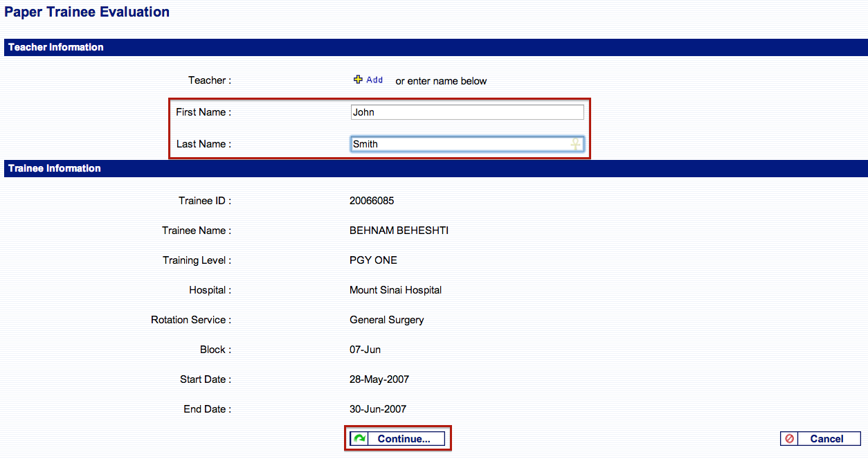Focus the First Name field containing John
Image resolution: width=868 pixels, height=459 pixels.
467,112
